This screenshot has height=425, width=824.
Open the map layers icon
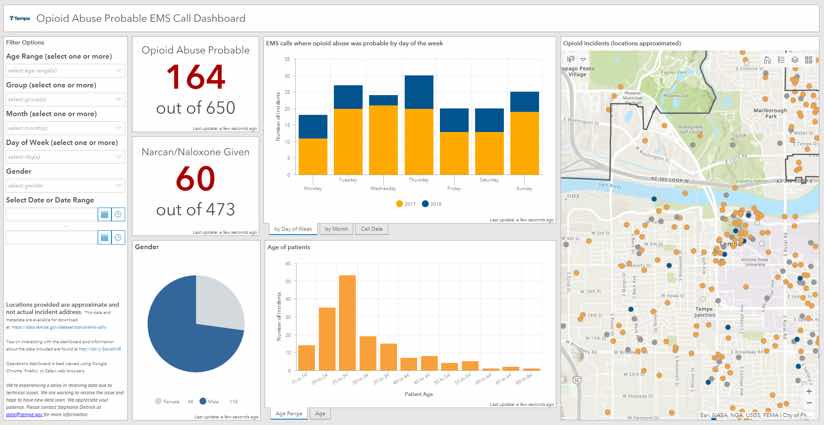click(795, 60)
